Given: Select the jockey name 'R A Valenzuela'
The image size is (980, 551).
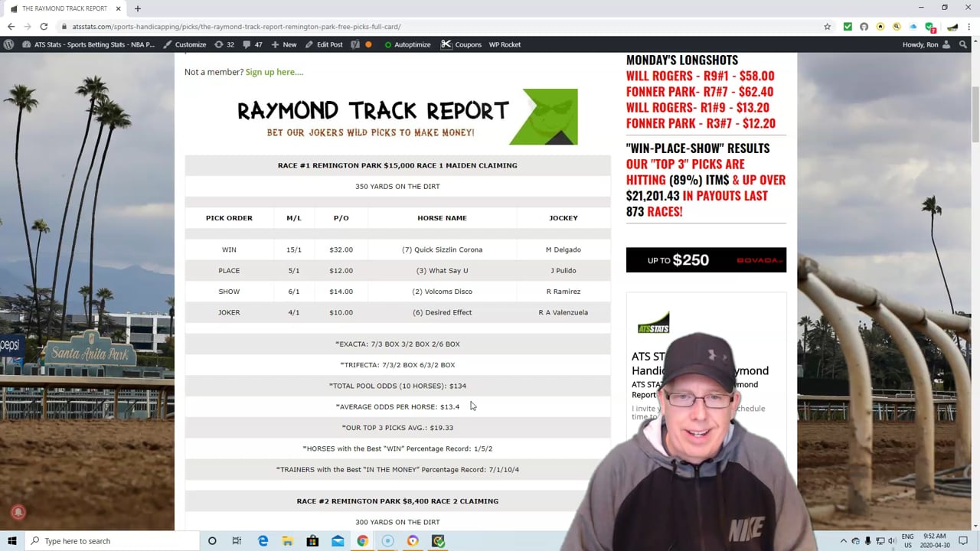Looking at the screenshot, I should [563, 312].
